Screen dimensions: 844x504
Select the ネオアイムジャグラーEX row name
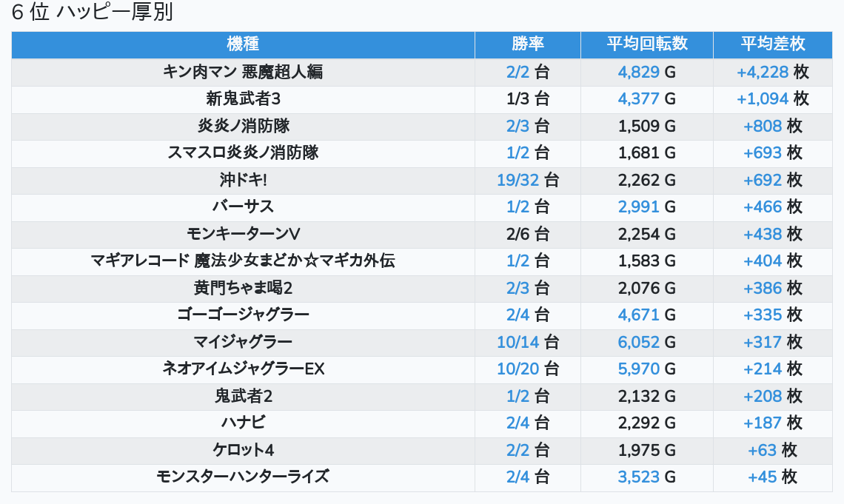pos(243,369)
